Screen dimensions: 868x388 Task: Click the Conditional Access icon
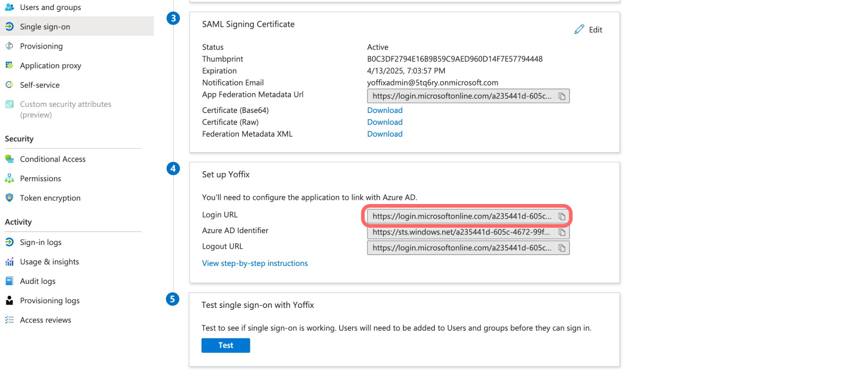click(9, 159)
